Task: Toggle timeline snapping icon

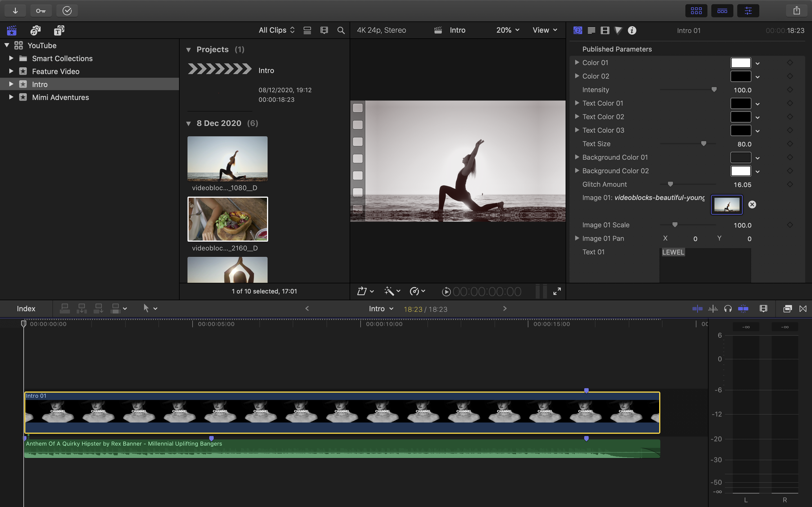Action: (743, 308)
